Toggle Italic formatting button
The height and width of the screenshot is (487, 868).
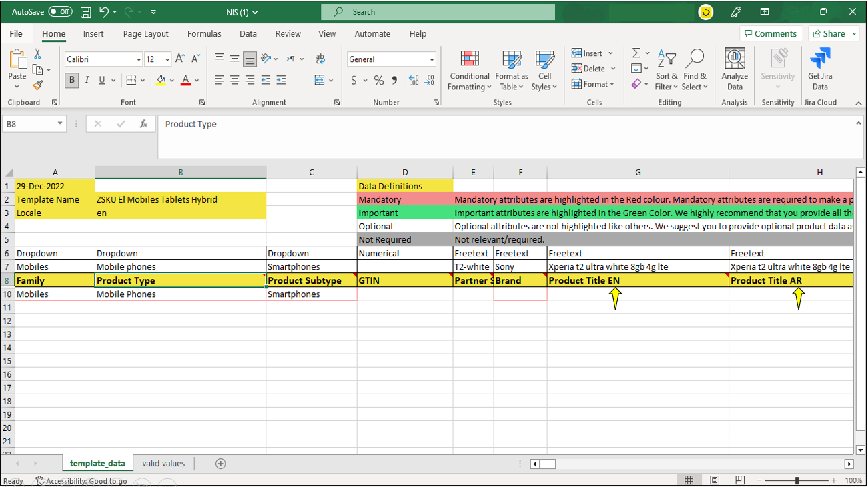click(x=87, y=81)
